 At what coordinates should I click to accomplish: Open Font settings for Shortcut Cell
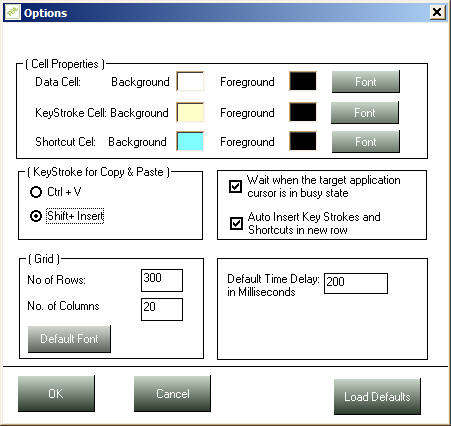366,142
